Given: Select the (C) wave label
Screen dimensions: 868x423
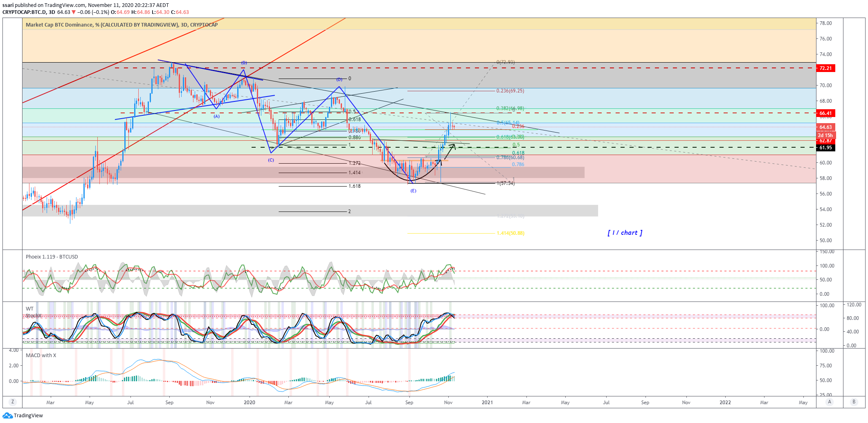Looking at the screenshot, I should click(271, 160).
